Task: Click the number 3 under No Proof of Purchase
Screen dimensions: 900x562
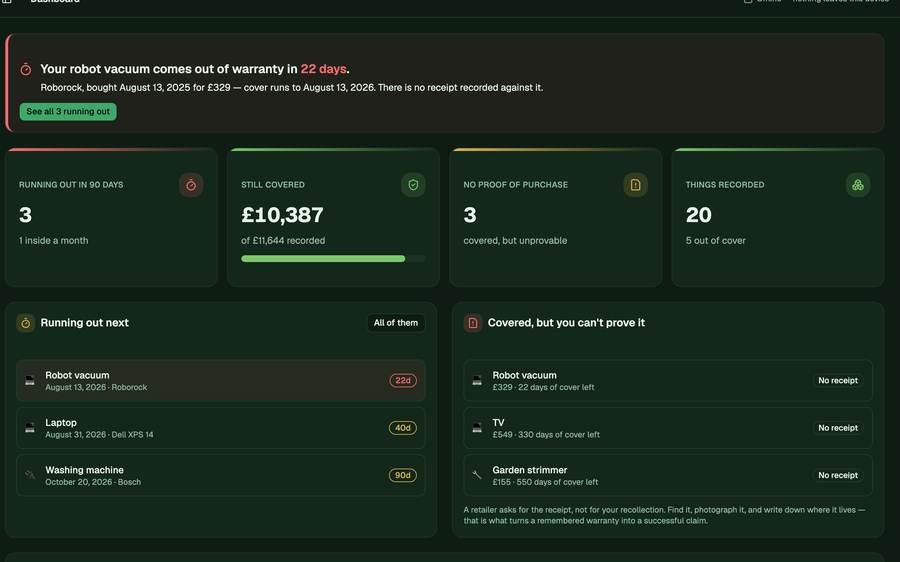Action: pos(470,215)
